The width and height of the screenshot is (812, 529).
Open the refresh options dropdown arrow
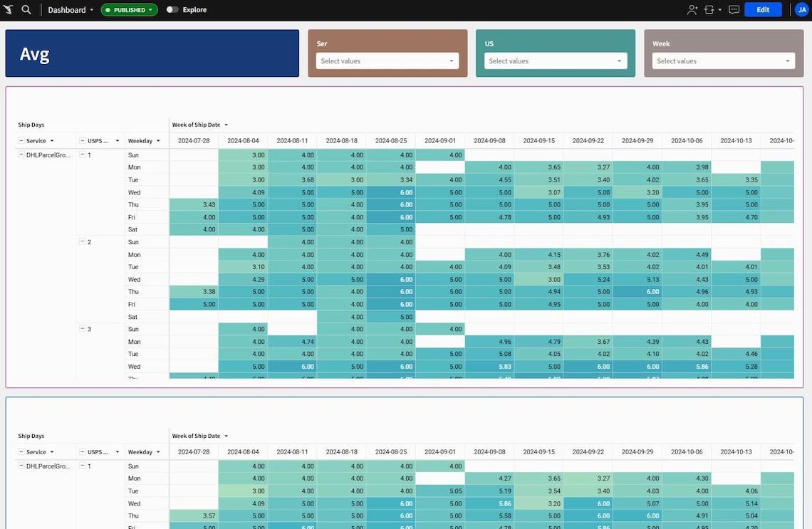point(720,10)
